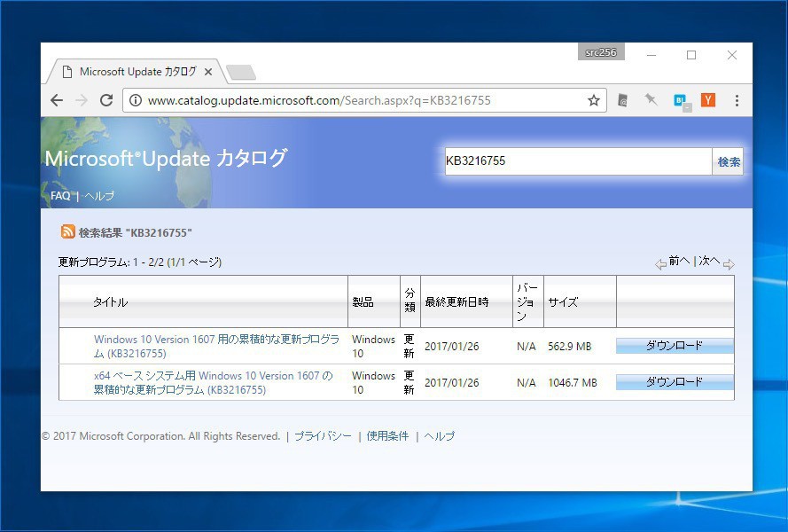Open the ヘルプ link in the header
The height and width of the screenshot is (532, 788).
[99, 196]
